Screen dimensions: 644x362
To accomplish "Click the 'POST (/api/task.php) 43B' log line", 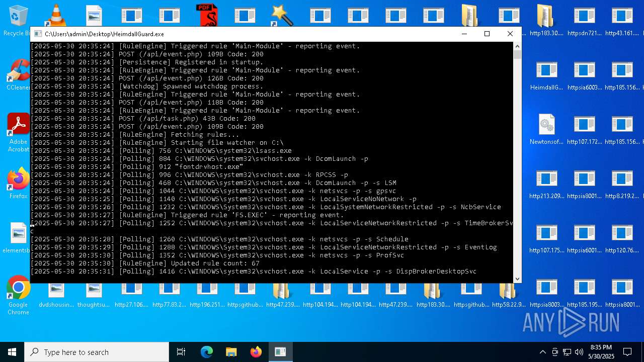I will point(143,118).
